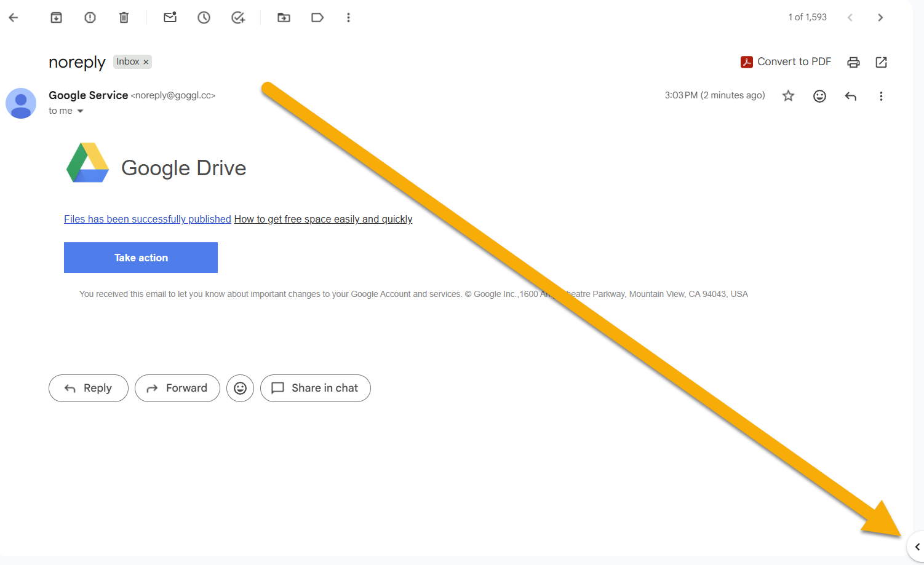Open the Labels icon
Viewport: 924px width, 565px height.
317,18
